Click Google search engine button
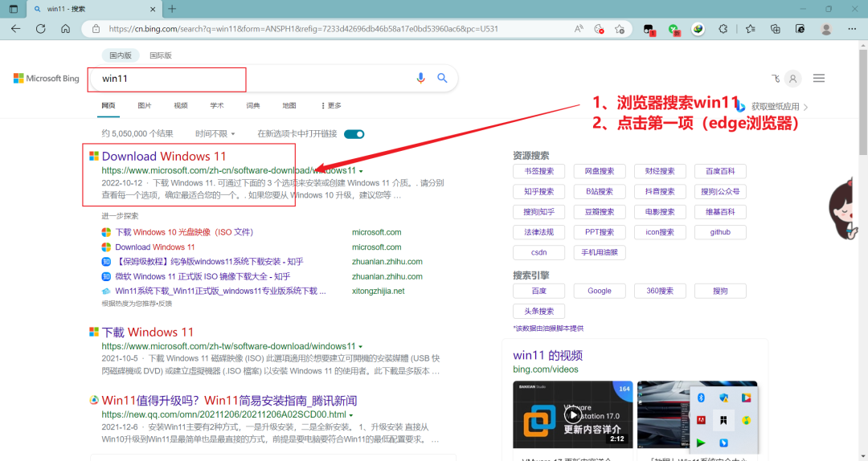 [x=600, y=291]
